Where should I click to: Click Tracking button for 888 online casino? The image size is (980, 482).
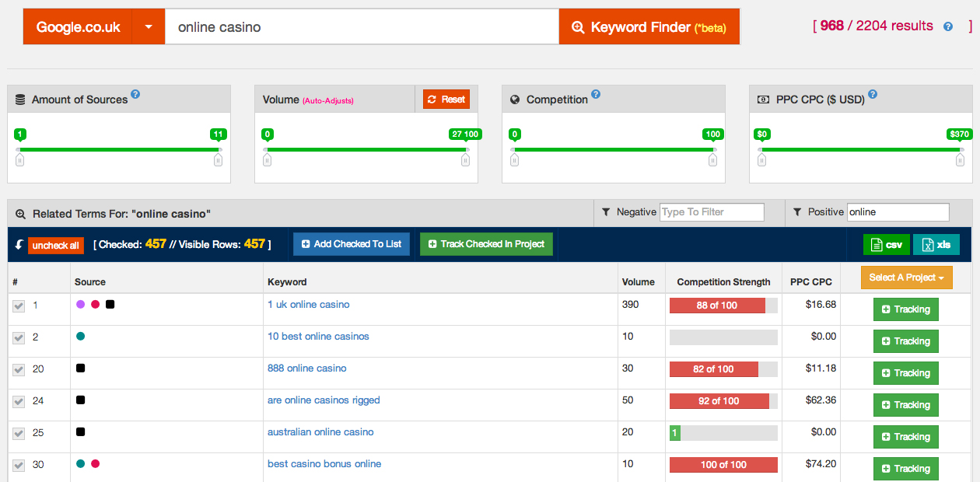tap(905, 373)
